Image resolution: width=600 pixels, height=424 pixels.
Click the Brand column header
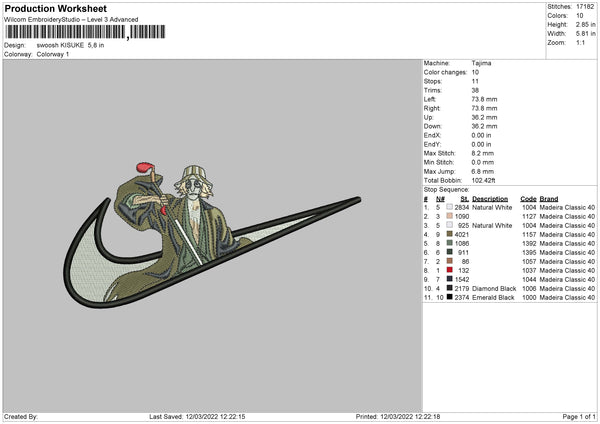click(x=549, y=199)
